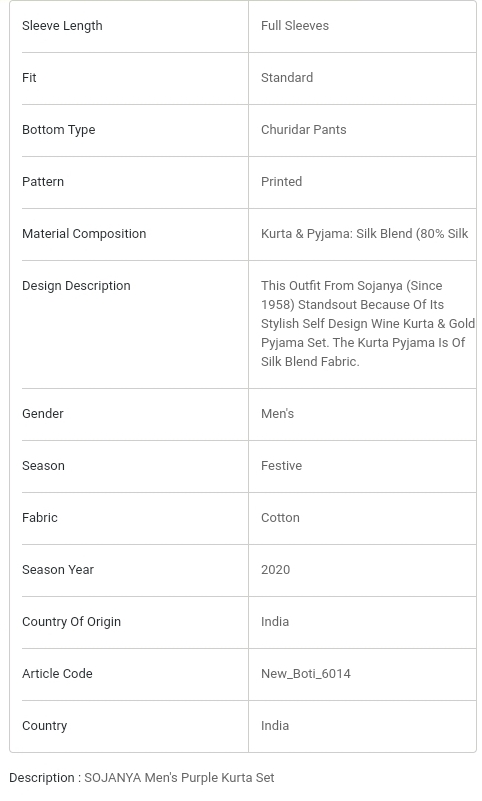
Task: Select the New_Boti_6014 article code
Action: (x=305, y=674)
